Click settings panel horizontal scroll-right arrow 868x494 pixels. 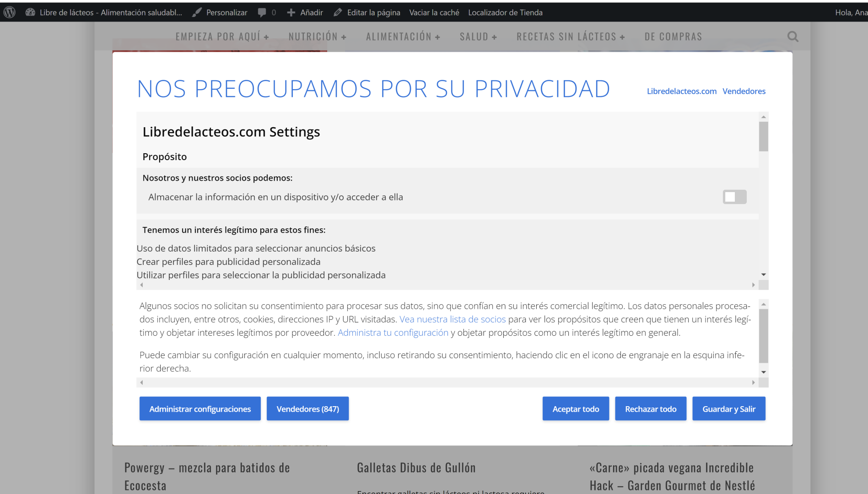coord(753,285)
